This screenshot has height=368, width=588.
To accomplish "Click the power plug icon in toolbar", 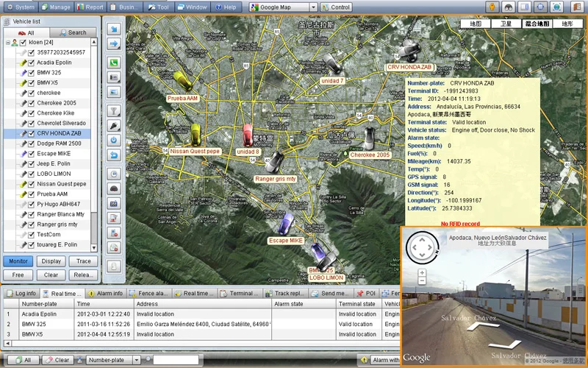I will coord(114,126).
